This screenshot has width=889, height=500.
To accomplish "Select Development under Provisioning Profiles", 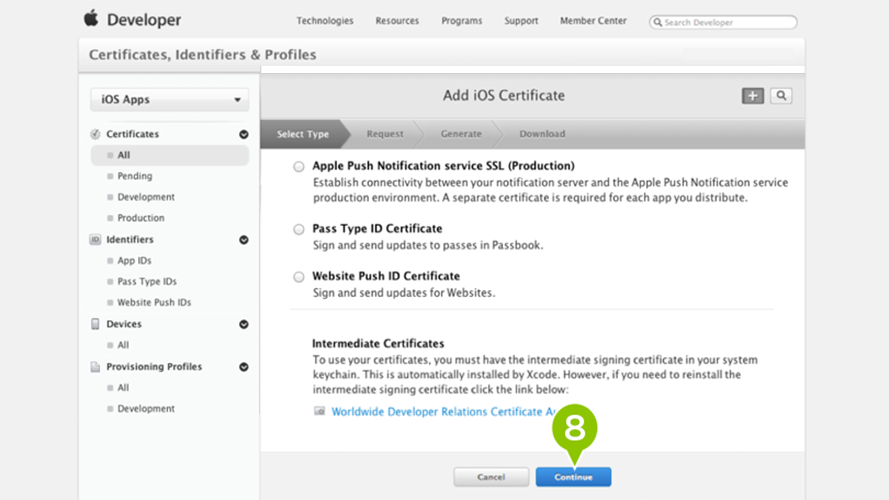I will (x=146, y=408).
